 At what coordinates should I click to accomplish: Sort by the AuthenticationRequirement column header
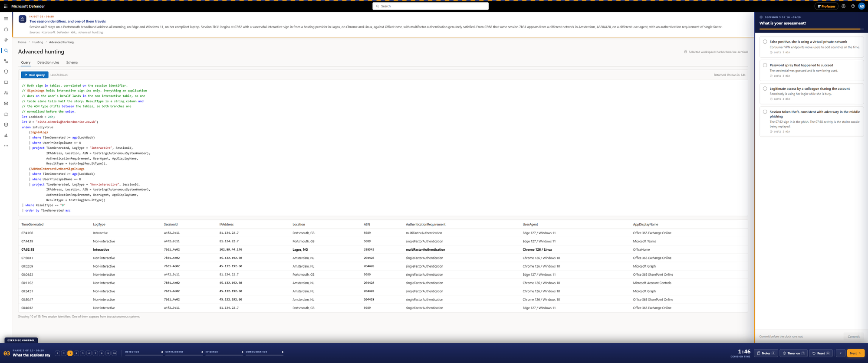pyautogui.click(x=425, y=225)
